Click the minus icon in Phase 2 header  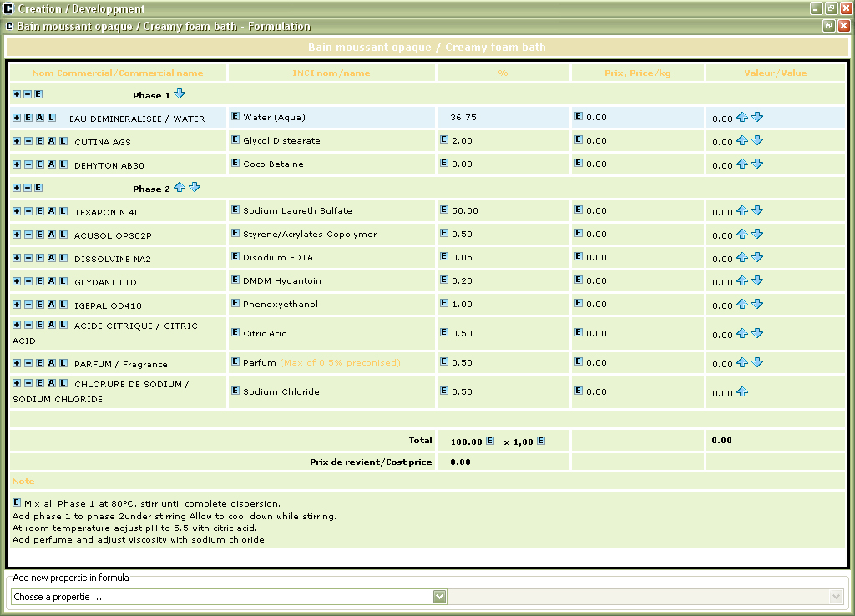coord(28,188)
